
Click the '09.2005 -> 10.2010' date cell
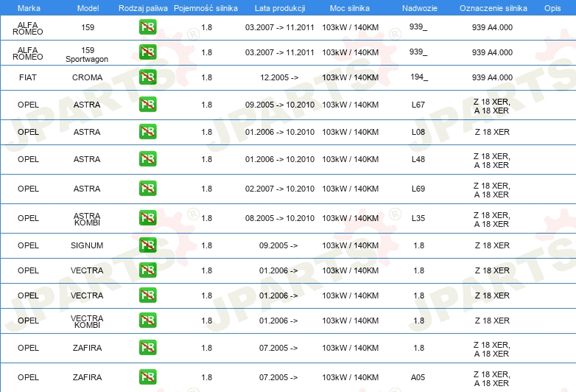pos(280,105)
